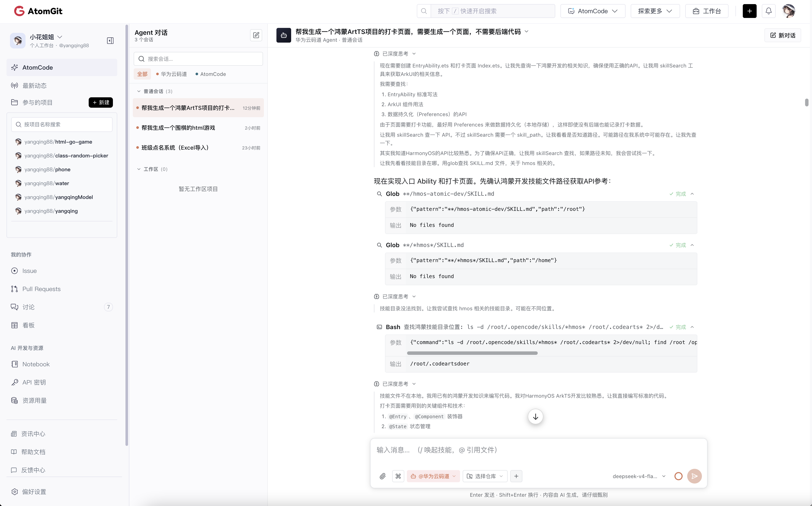Click the 新建 project button
Screen dimensions: 812x506
click(x=101, y=102)
